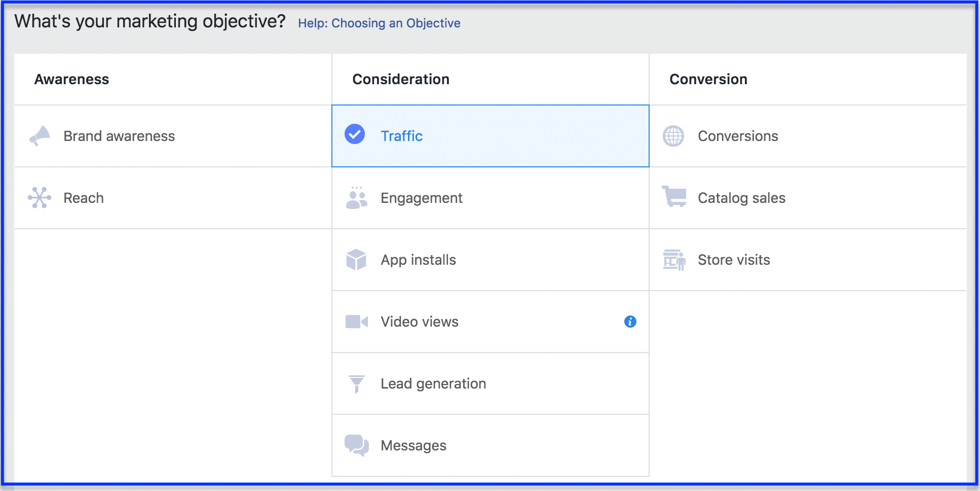Choose the Store visits objective
The image size is (980, 491).
(x=808, y=260)
